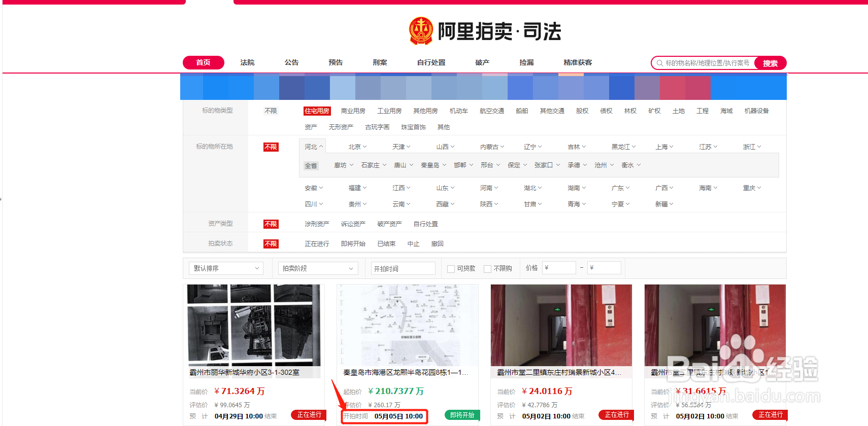Open the 预告 menu item
The height and width of the screenshot is (426, 868).
tap(336, 62)
